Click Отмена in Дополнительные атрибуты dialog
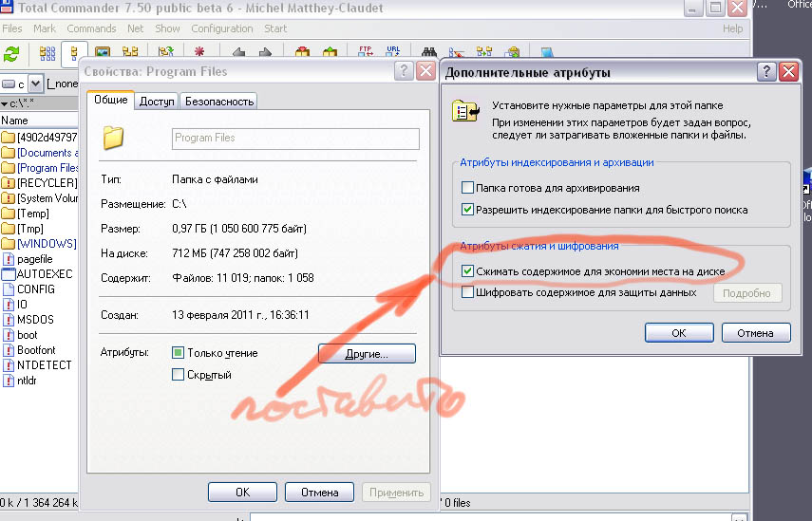This screenshot has width=812, height=521. (756, 333)
